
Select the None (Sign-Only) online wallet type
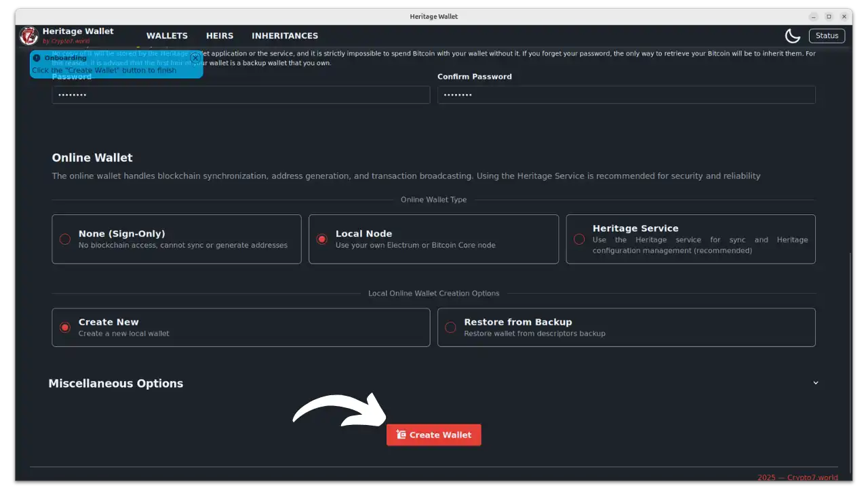point(64,239)
